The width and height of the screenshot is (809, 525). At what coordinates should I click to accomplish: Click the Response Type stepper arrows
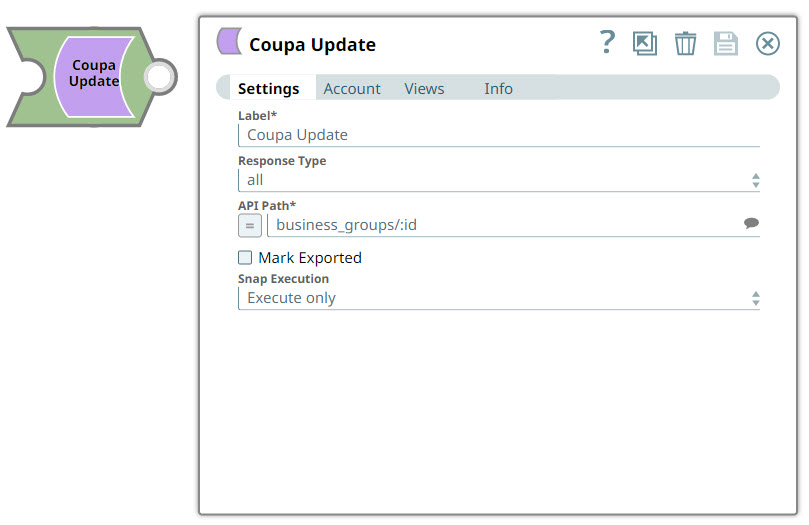pyautogui.click(x=755, y=181)
